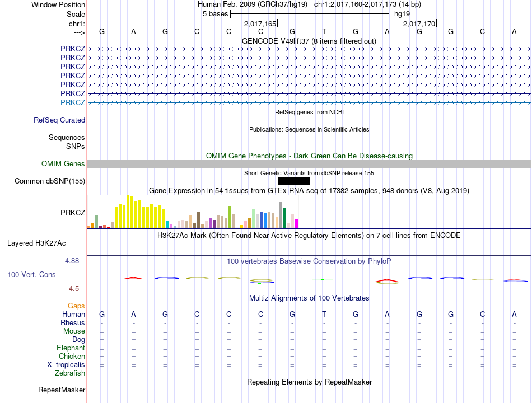This screenshot has height=403, width=532.
Task: Click the SNPs track label
Action: point(76,146)
